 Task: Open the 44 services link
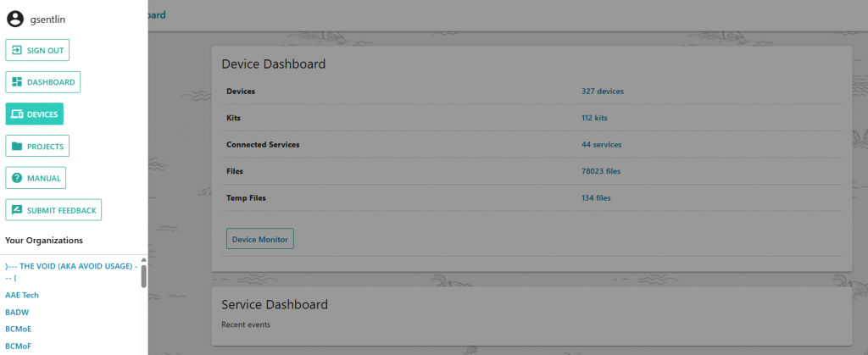601,145
